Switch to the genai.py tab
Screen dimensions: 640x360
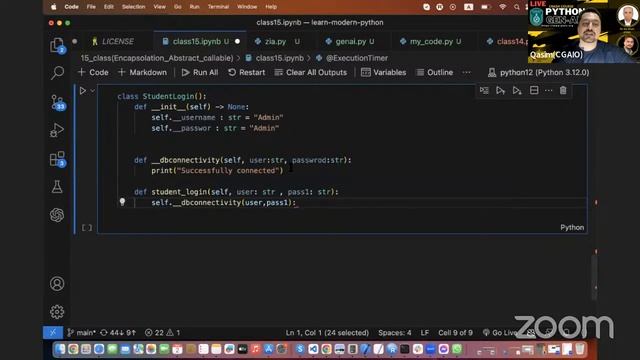(x=354, y=42)
